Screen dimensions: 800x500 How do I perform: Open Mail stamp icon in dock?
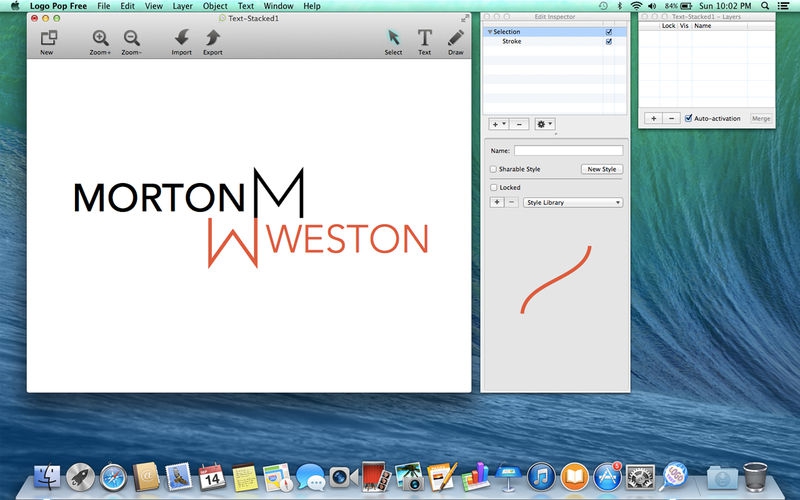[179, 477]
